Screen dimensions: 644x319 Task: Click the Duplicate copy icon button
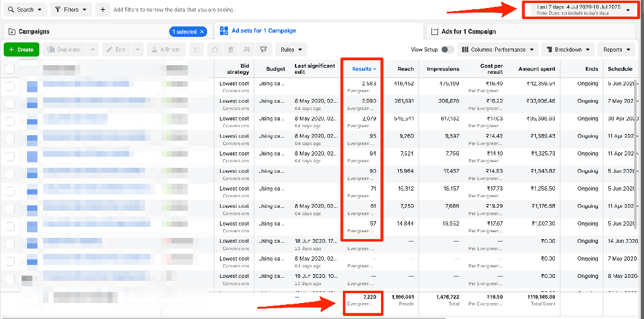point(63,50)
